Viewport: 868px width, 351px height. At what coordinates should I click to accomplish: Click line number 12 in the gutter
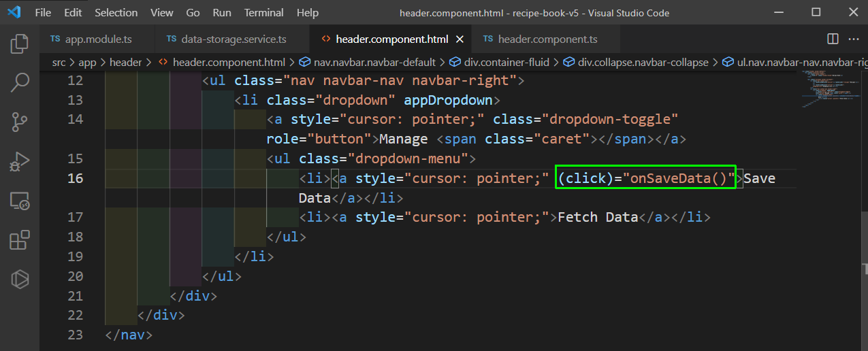click(75, 80)
